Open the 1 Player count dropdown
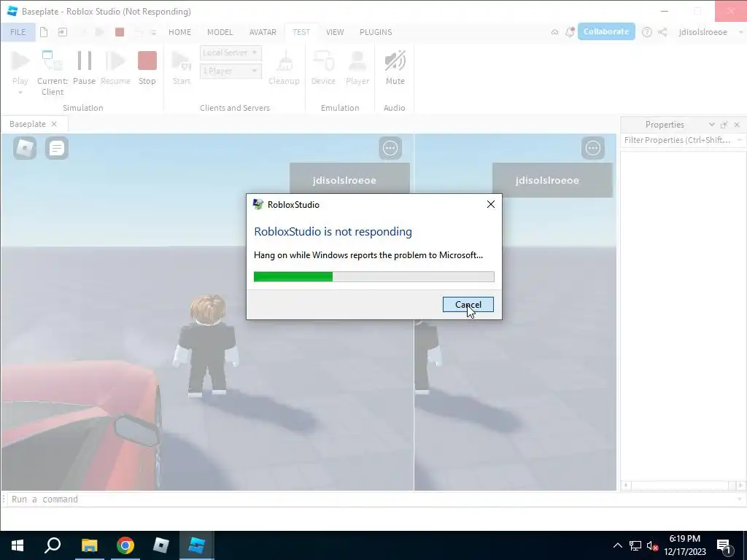Screen dimensions: 747x560 (231, 71)
